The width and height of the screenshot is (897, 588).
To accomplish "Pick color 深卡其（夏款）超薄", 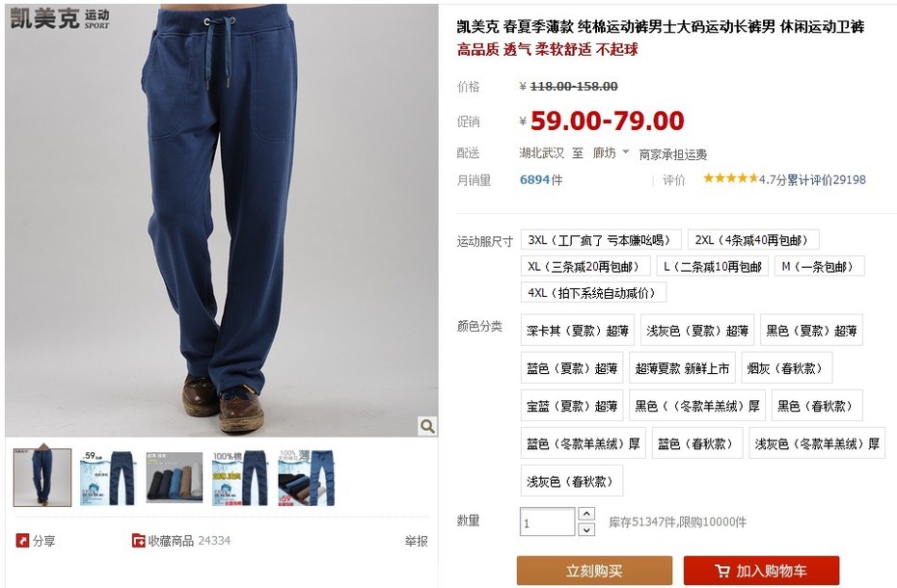I will tap(577, 330).
